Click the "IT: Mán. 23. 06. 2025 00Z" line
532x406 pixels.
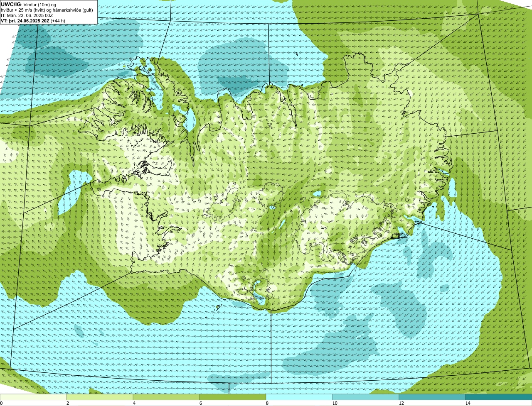click(x=26, y=15)
